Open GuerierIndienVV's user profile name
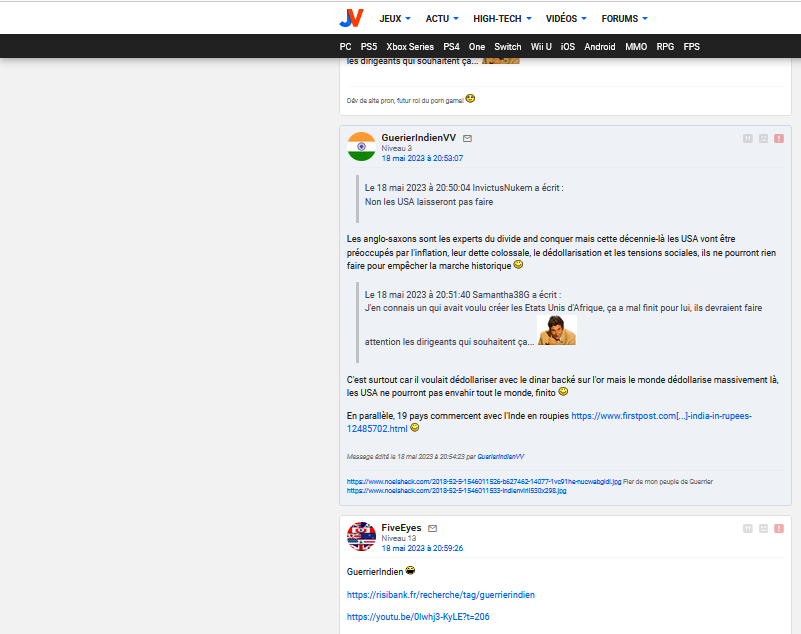Viewport: 801px width, 634px height. click(x=418, y=138)
